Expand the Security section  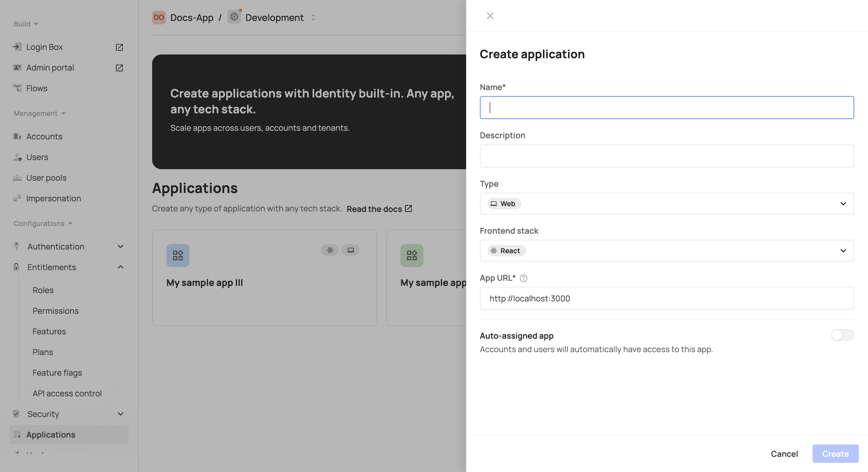coord(120,414)
